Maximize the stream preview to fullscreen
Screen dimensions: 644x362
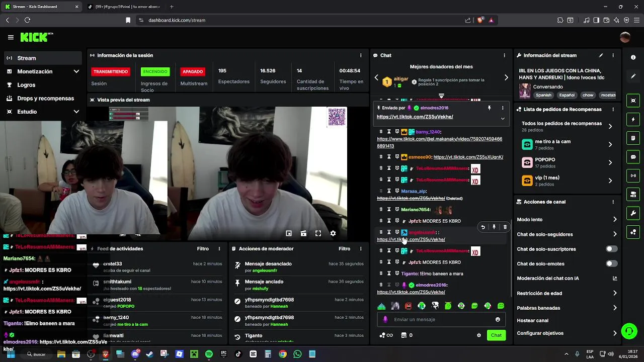pyautogui.click(x=318, y=233)
